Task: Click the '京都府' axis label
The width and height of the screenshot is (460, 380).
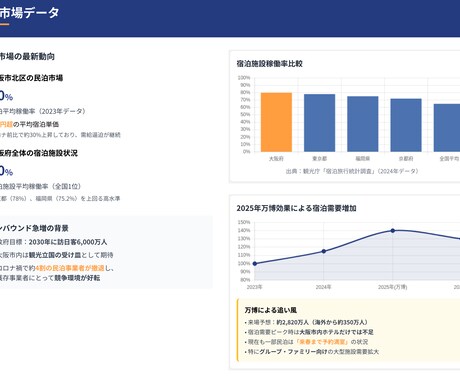Action: click(406, 159)
